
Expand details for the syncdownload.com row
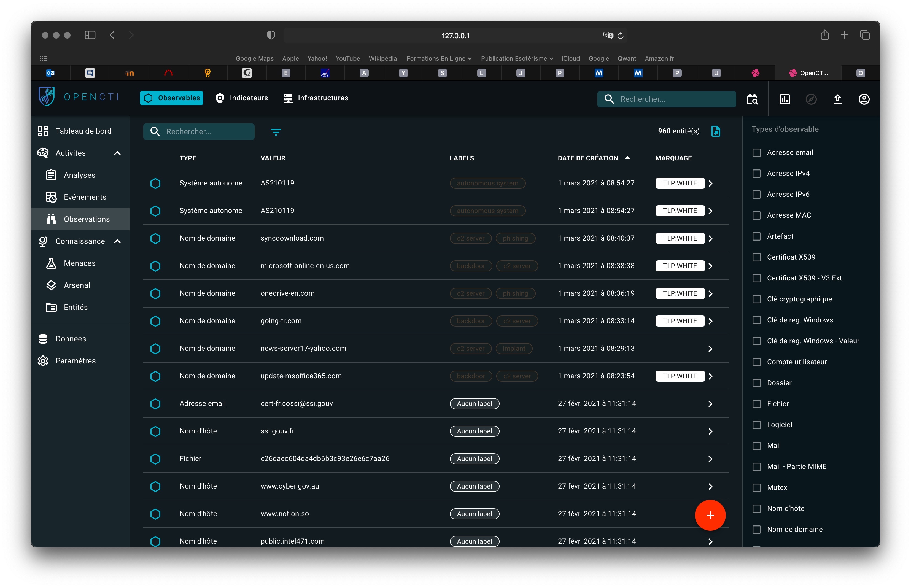[x=710, y=238]
